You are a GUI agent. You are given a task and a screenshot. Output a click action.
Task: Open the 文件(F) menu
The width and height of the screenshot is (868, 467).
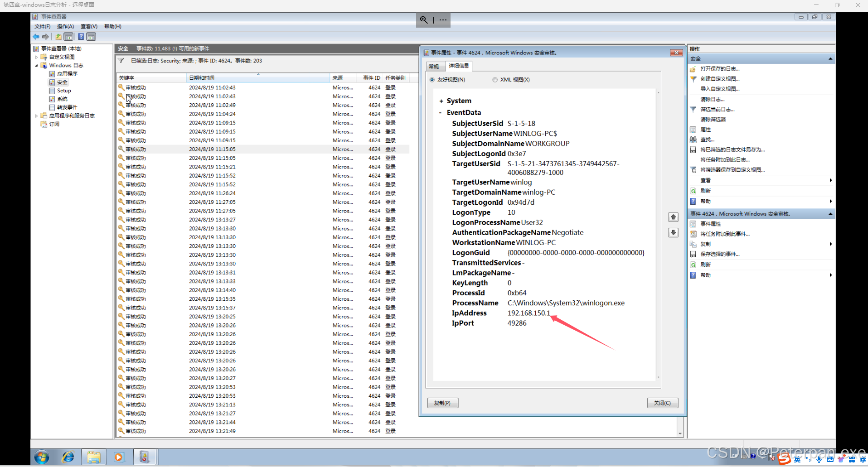pyautogui.click(x=43, y=26)
